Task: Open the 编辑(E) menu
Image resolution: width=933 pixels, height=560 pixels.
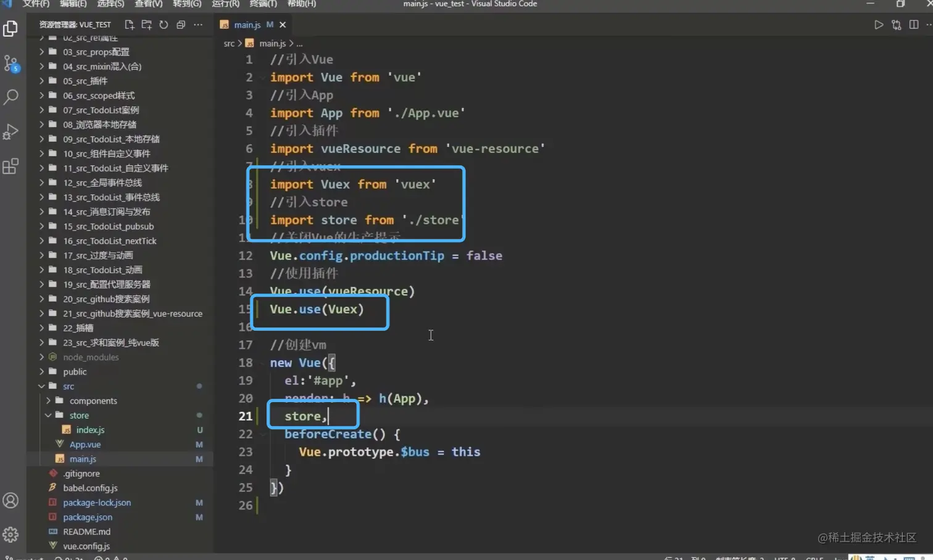Action: tap(73, 4)
